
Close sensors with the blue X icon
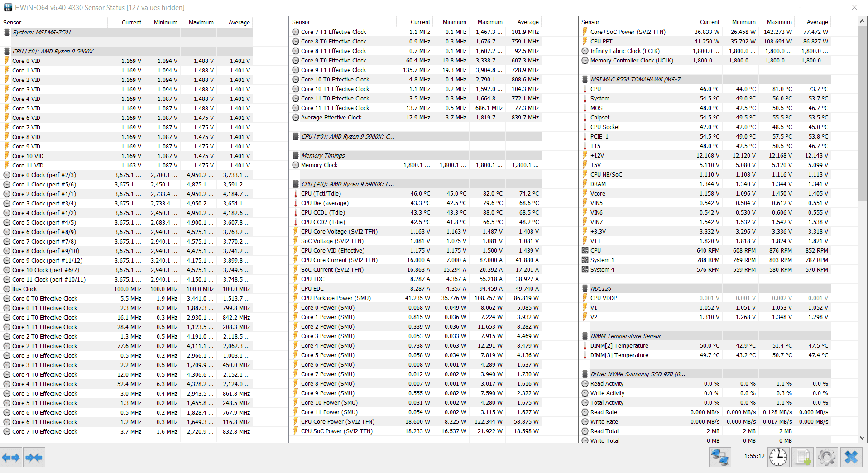pos(851,457)
